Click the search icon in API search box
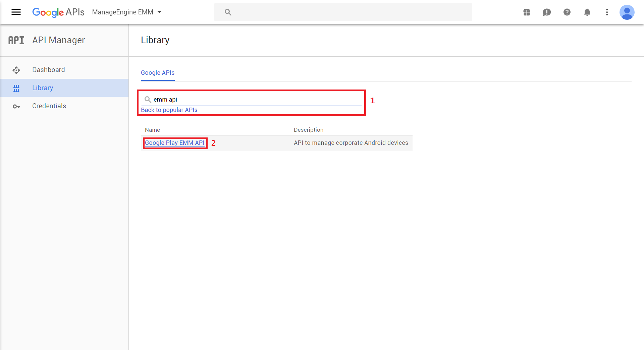The height and width of the screenshot is (350, 644). point(148,100)
